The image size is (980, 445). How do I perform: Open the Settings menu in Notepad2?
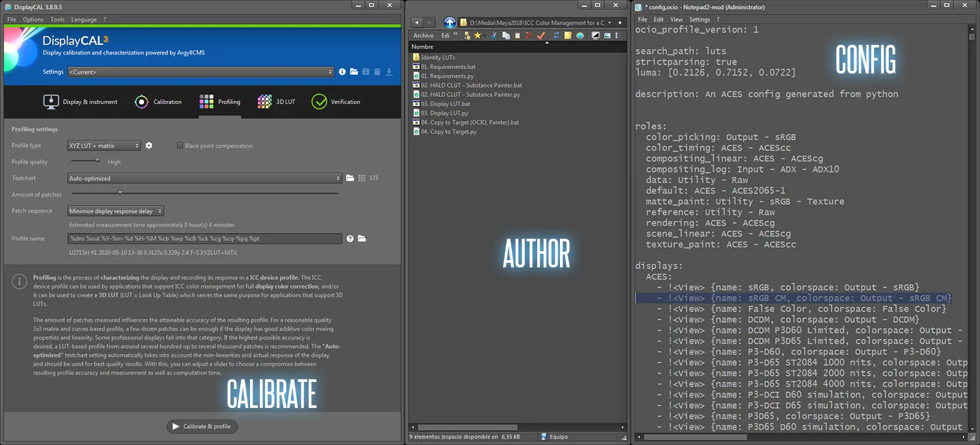(x=699, y=19)
